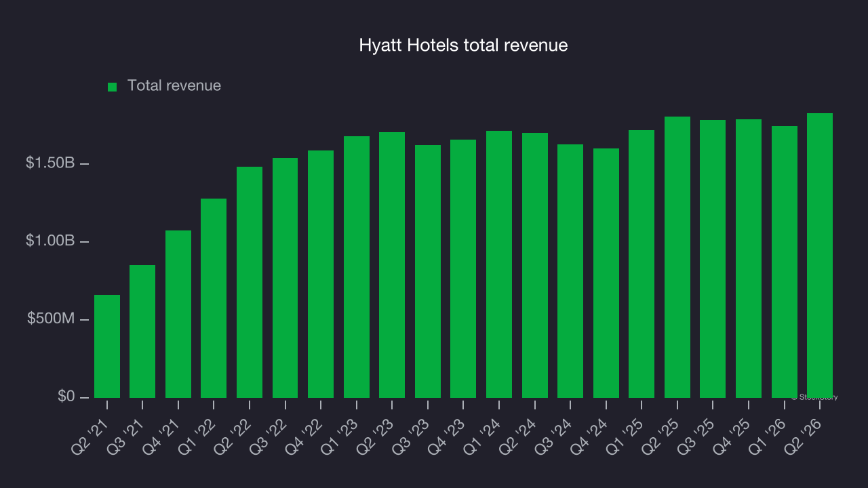Select the Q1 '22 revenue bar

[x=214, y=298]
